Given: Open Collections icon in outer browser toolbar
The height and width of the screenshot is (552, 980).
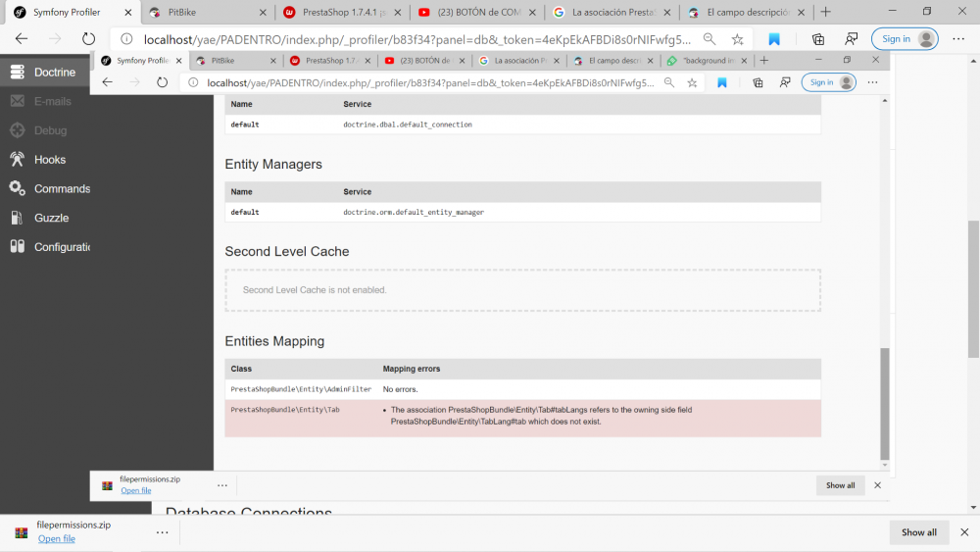Looking at the screenshot, I should tap(818, 39).
